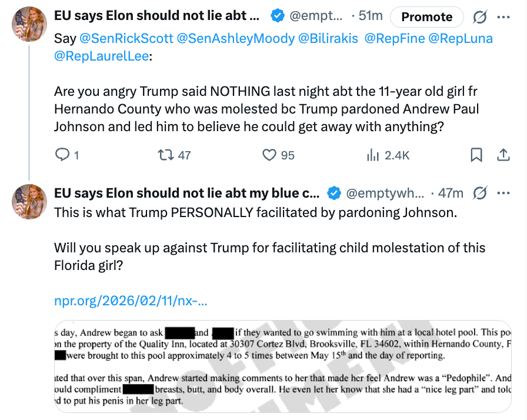
Task: Click the Promote button
Action: tap(426, 17)
